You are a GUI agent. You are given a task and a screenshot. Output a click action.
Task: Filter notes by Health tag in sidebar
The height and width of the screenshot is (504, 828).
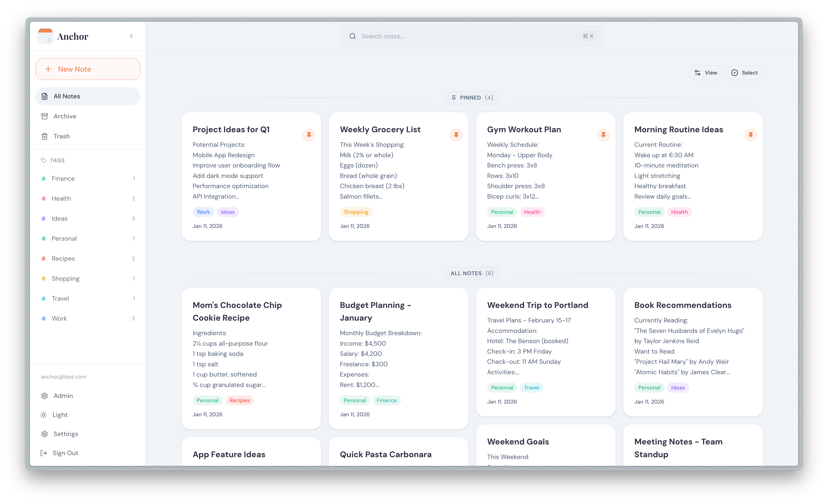coord(88,199)
